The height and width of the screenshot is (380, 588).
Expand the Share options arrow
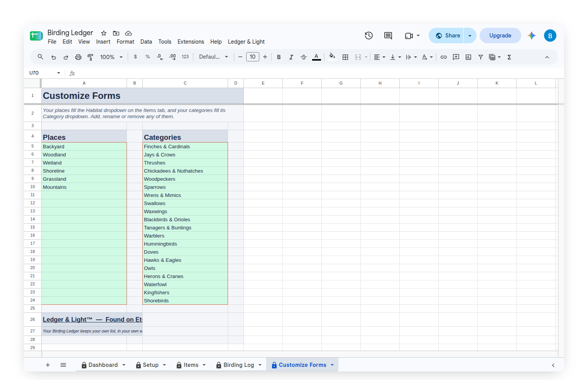coord(470,36)
